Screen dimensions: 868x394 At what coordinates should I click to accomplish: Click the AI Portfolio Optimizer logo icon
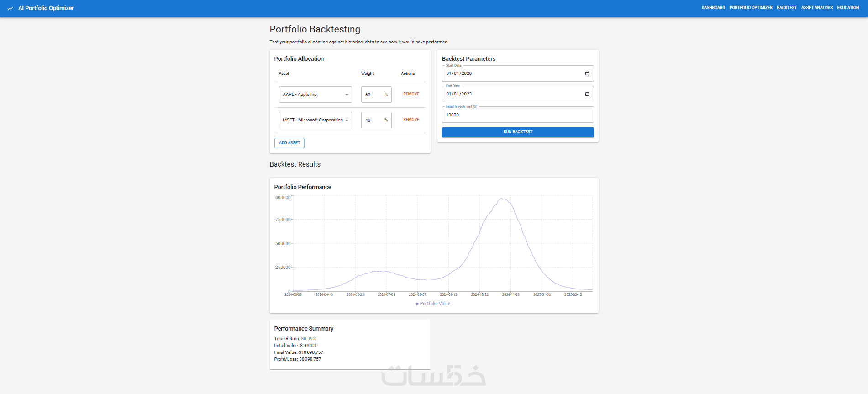pyautogui.click(x=10, y=8)
